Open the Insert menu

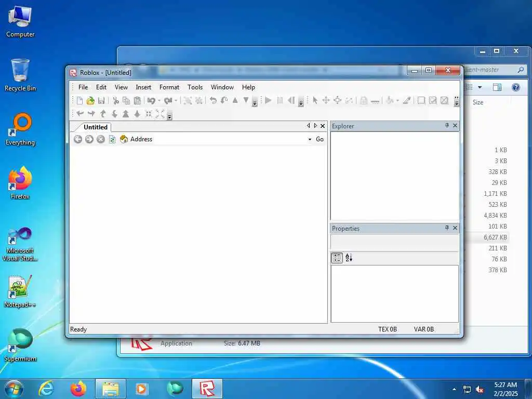pyautogui.click(x=143, y=87)
